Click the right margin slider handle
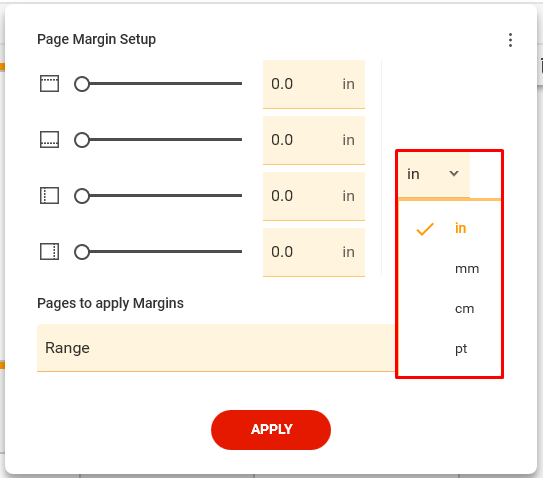543x478 pixels. pos(82,252)
